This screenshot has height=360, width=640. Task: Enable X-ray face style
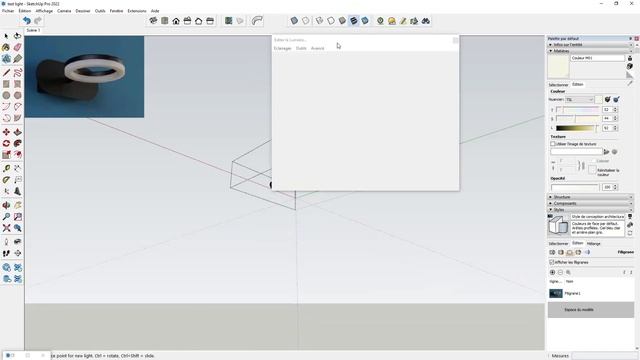tap(294, 20)
